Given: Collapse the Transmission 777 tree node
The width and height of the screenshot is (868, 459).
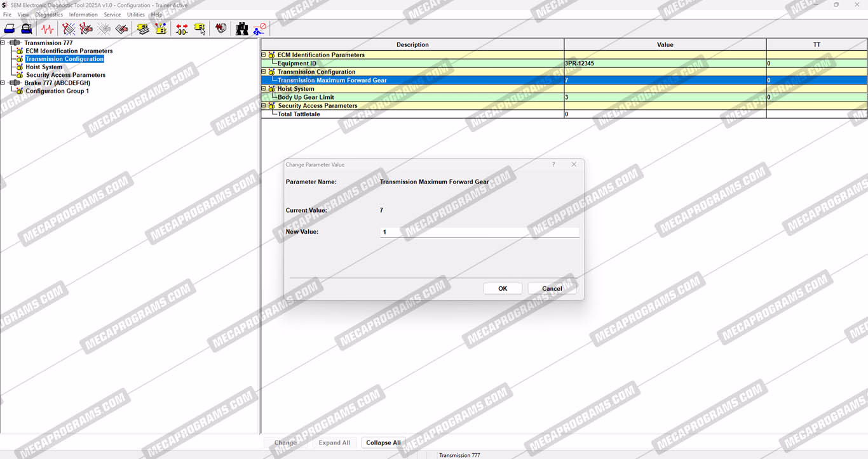Looking at the screenshot, I should point(3,43).
